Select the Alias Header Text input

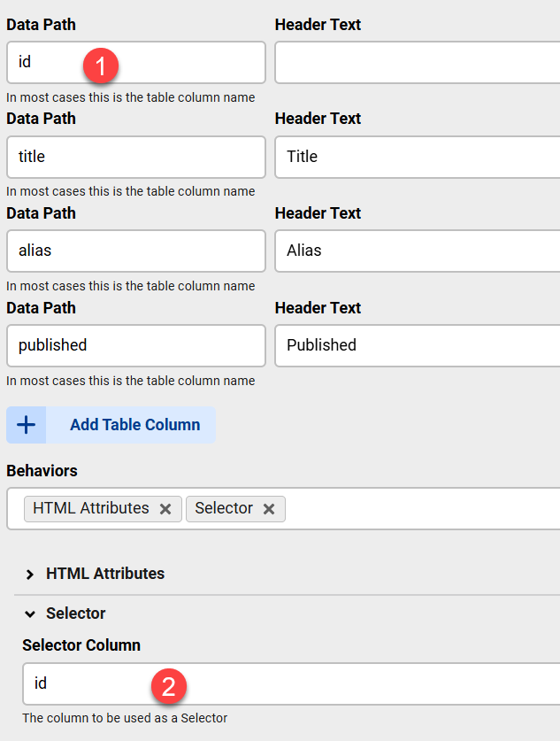coord(416,251)
